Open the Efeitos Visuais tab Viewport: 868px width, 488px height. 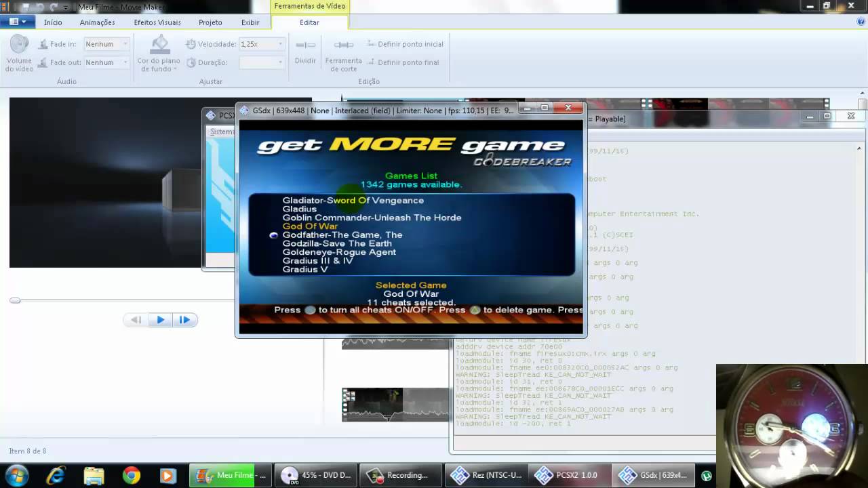pyautogui.click(x=157, y=22)
